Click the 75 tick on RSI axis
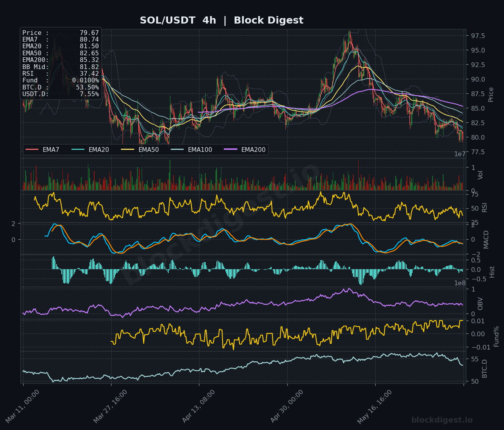The height and width of the screenshot is (430, 504). pyautogui.click(x=475, y=195)
